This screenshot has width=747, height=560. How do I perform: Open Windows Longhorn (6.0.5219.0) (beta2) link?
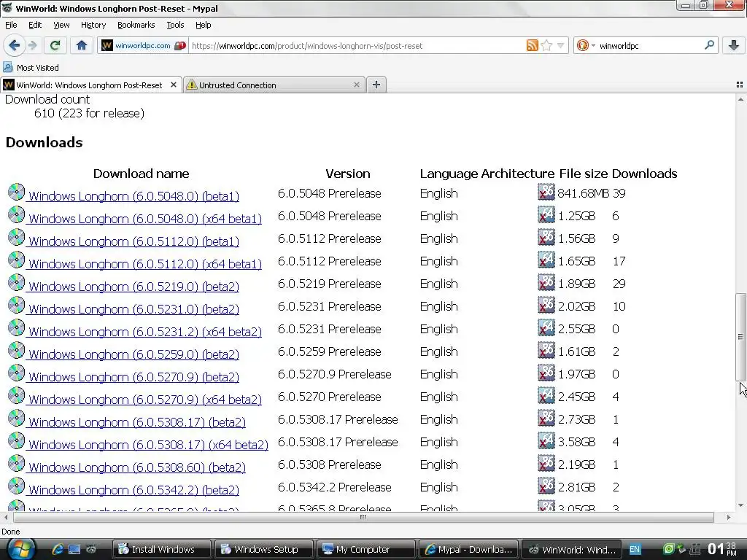click(x=133, y=286)
